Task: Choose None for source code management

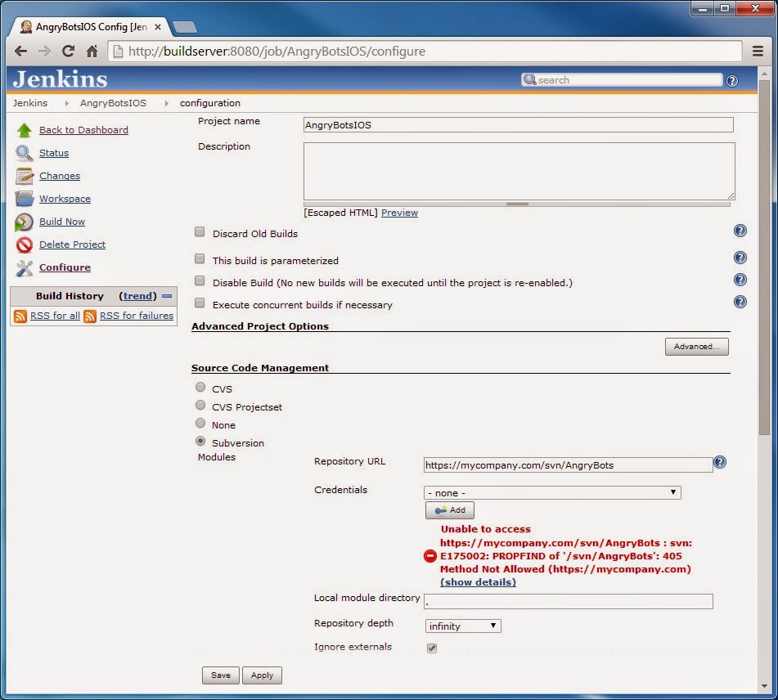Action: [x=200, y=423]
